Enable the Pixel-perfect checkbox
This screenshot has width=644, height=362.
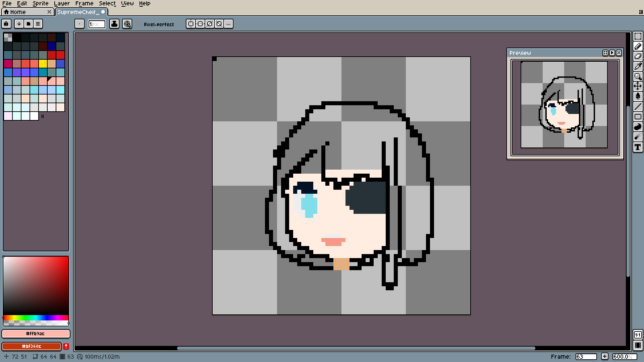pyautogui.click(x=139, y=24)
